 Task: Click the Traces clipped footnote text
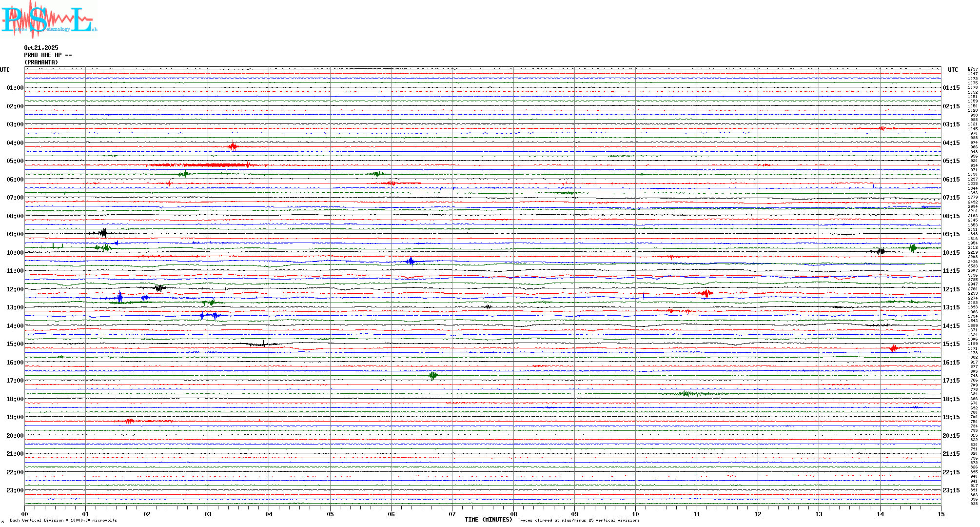coord(578,520)
